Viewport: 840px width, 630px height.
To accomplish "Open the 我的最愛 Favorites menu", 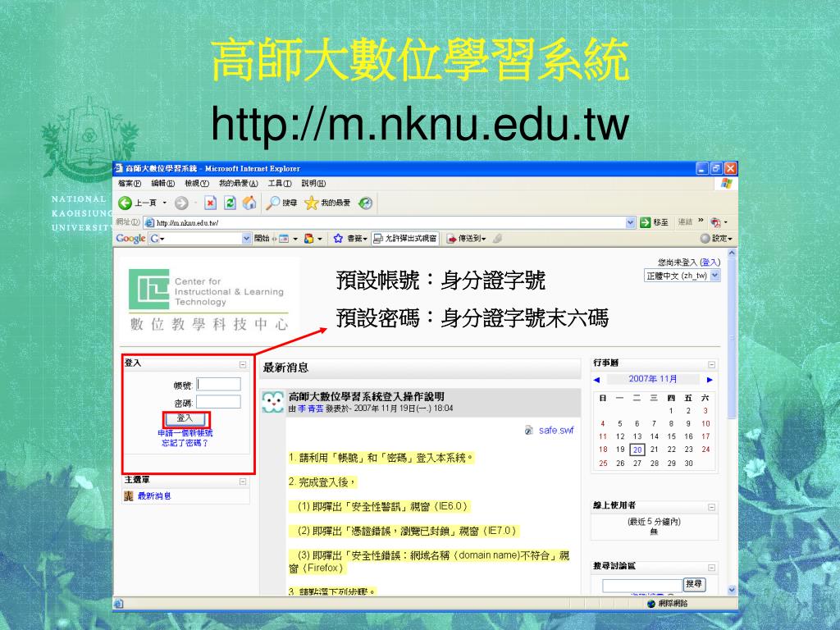I will 239,183.
